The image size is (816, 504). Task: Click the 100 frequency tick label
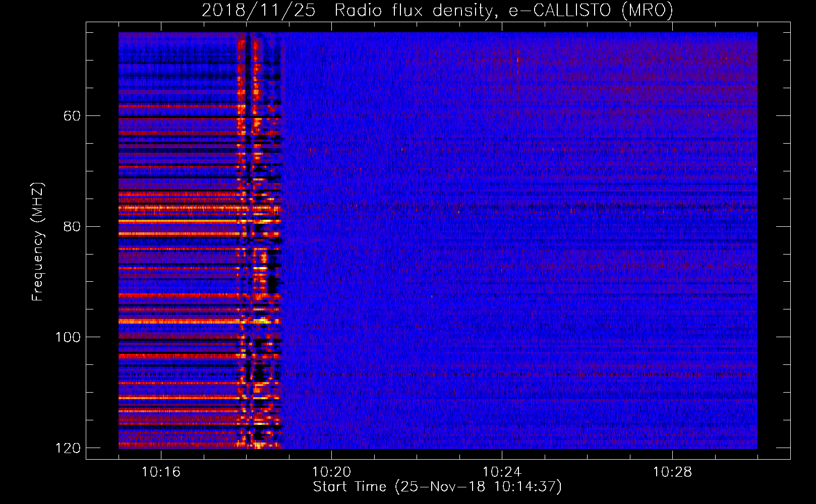[68, 337]
